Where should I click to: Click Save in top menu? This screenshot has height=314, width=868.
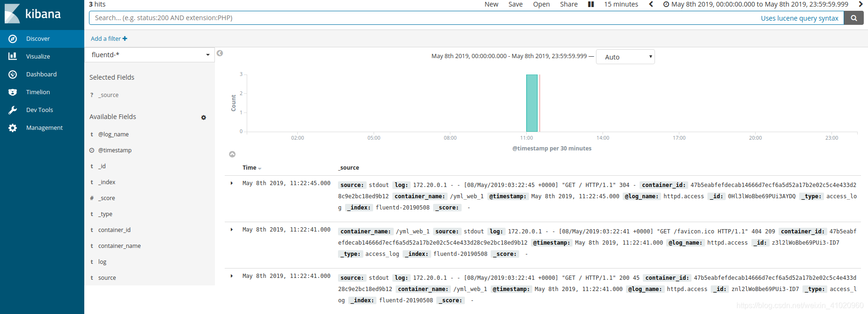[515, 4]
